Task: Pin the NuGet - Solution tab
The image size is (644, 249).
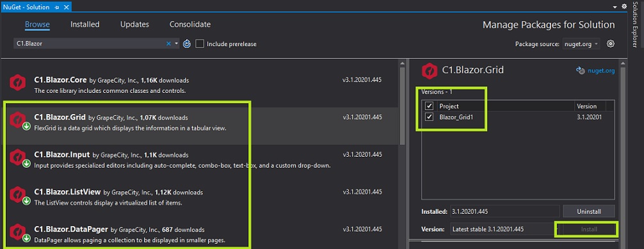Action: 57,7
